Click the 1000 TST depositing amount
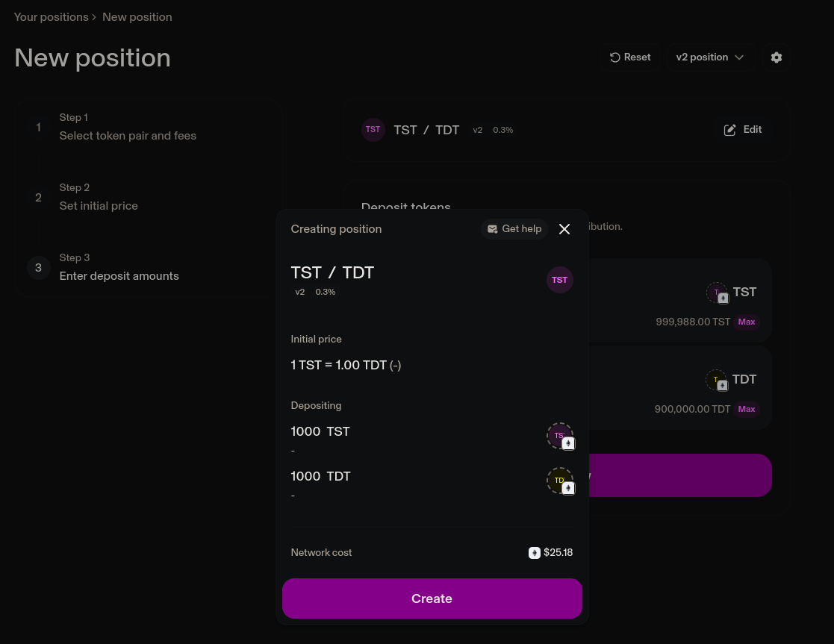This screenshot has width=834, height=644. tap(320, 431)
